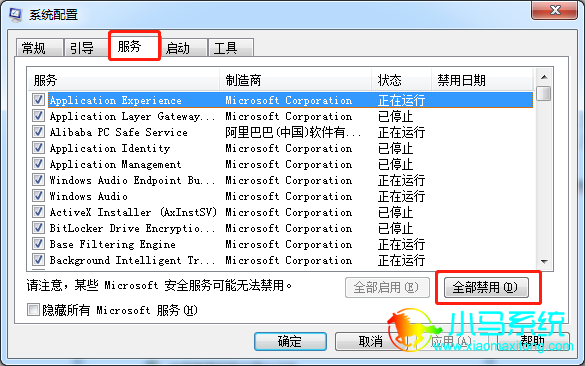Toggle Background Intelligent Transfer checkbox

point(38,260)
